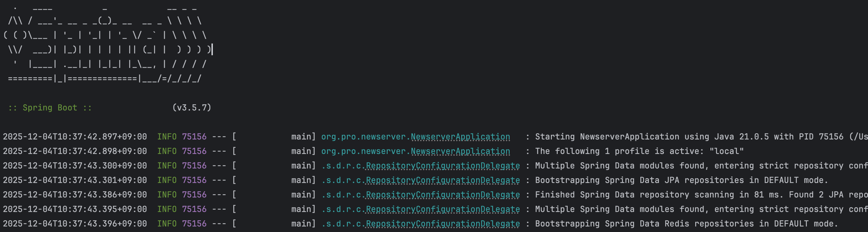Open NewserverApplication link on the profile line
Image resolution: width=868 pixels, height=232 pixels.
point(460,152)
